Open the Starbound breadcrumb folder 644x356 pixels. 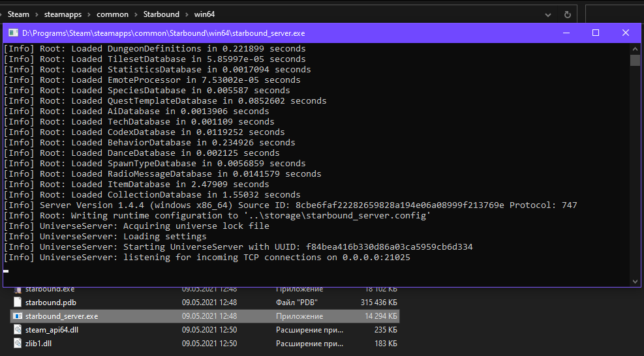point(161,14)
